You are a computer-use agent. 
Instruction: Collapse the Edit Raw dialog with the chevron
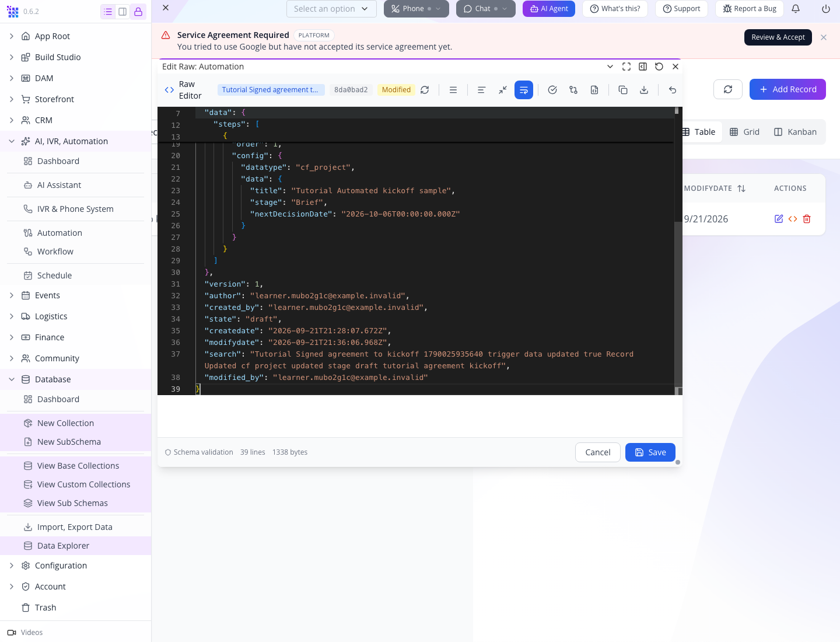(x=610, y=67)
